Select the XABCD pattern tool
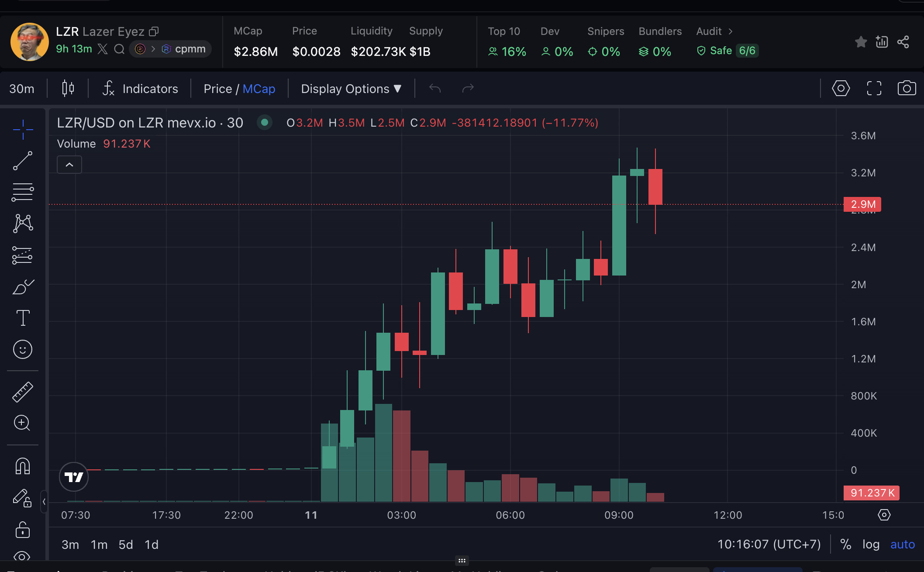This screenshot has height=572, width=924. click(x=23, y=224)
